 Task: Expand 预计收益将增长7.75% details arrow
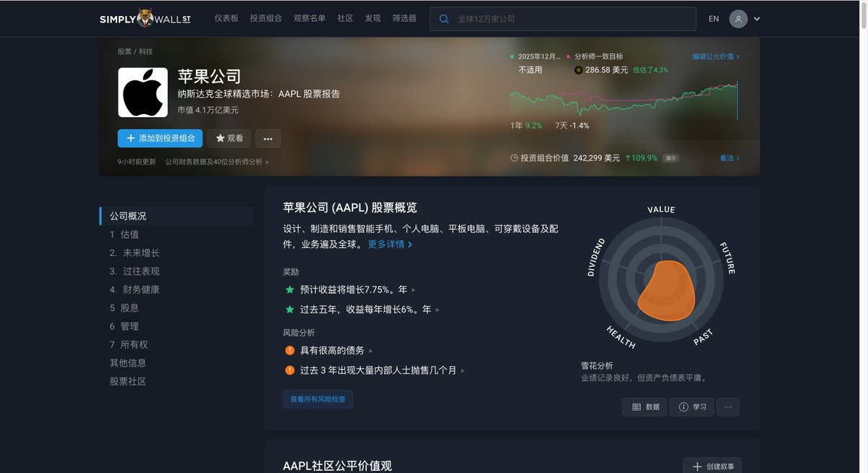click(414, 290)
